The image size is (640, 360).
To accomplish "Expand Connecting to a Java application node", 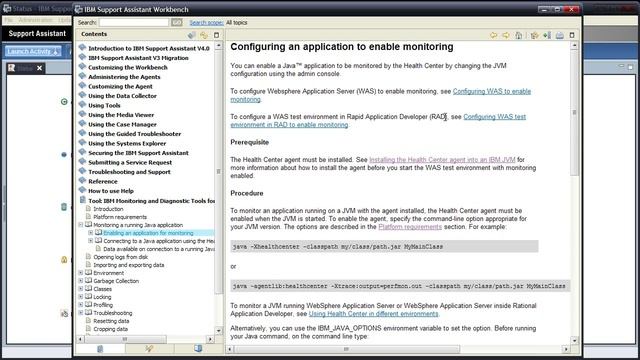I will pyautogui.click(x=91, y=241).
